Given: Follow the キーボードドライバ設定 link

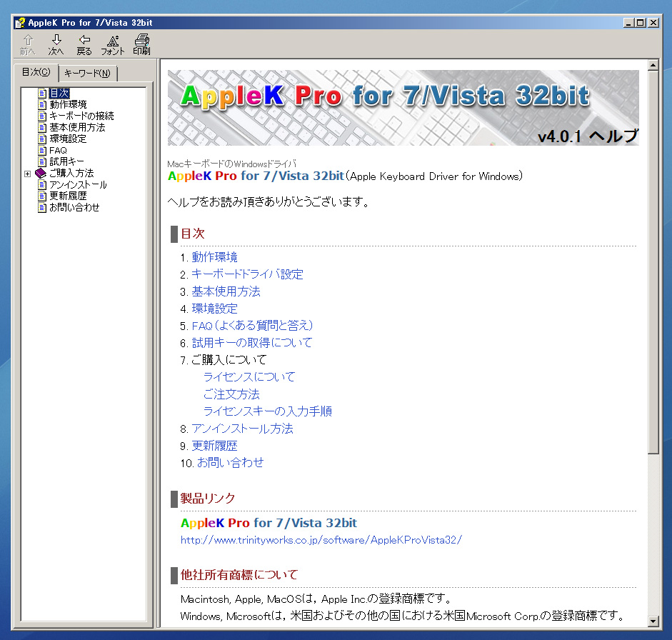Looking at the screenshot, I should point(247,274).
